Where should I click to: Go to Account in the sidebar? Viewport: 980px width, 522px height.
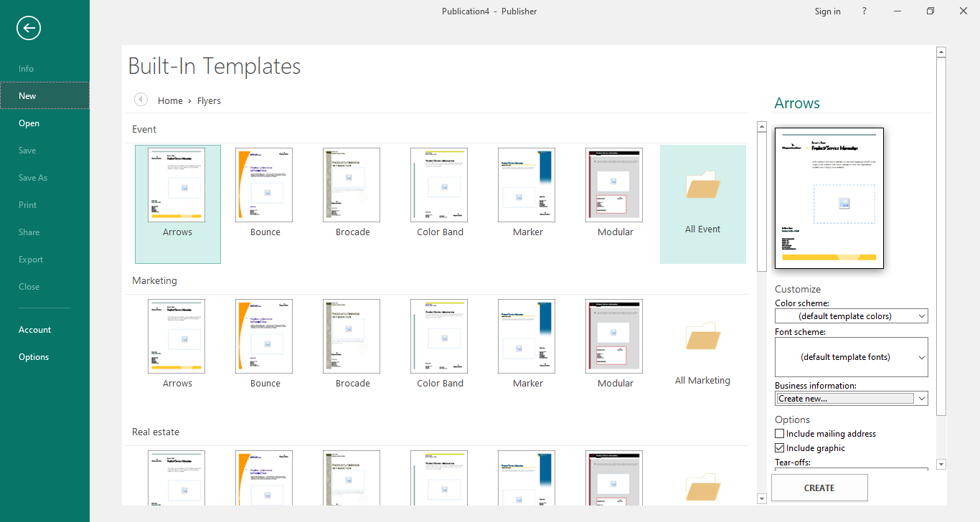(35, 330)
